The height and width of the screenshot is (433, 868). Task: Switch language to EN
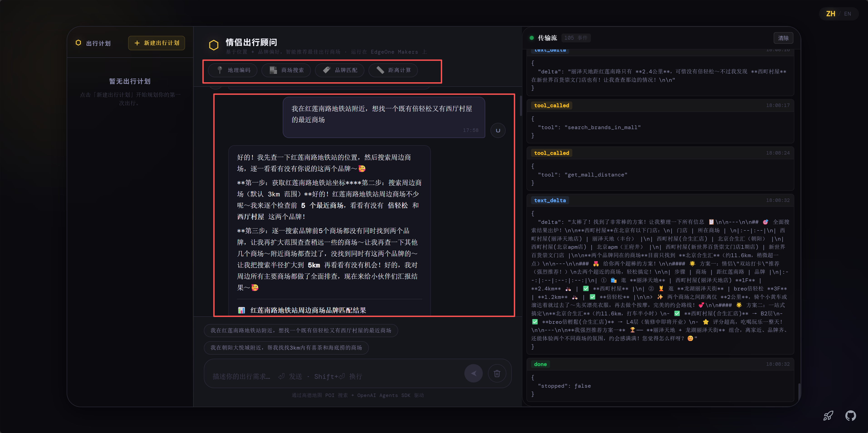coord(847,14)
